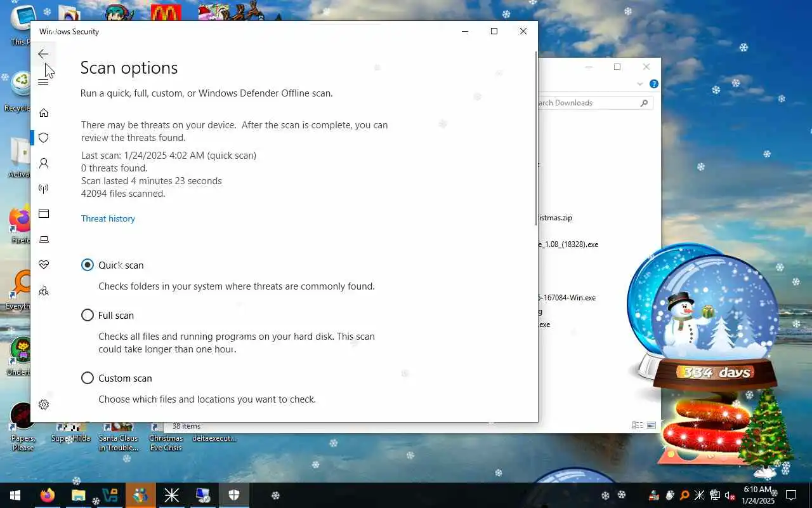Open Device security laptop icon
The width and height of the screenshot is (812, 508).
(44, 239)
